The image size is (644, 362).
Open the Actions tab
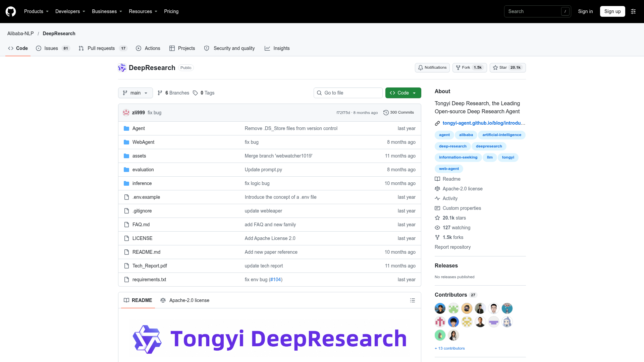[x=148, y=48]
